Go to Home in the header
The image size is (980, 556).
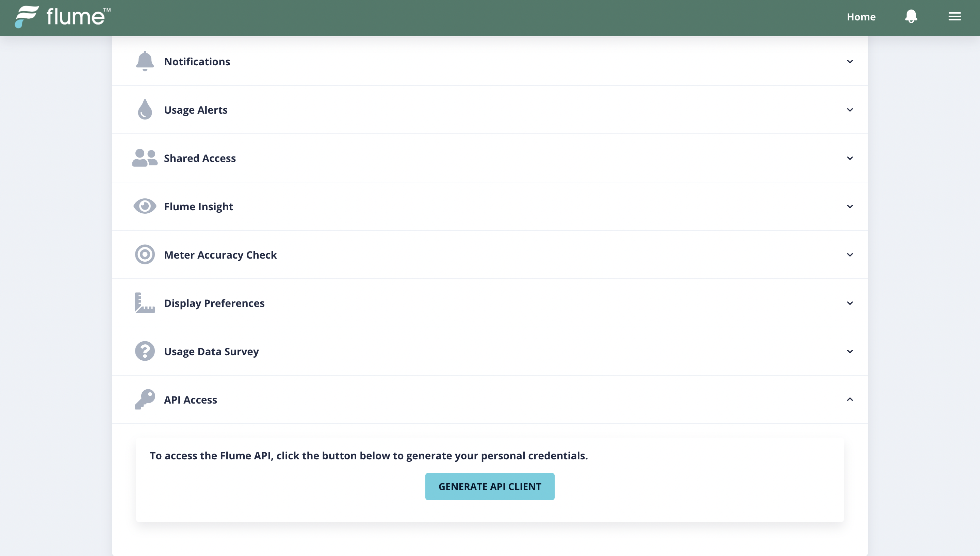(x=861, y=17)
